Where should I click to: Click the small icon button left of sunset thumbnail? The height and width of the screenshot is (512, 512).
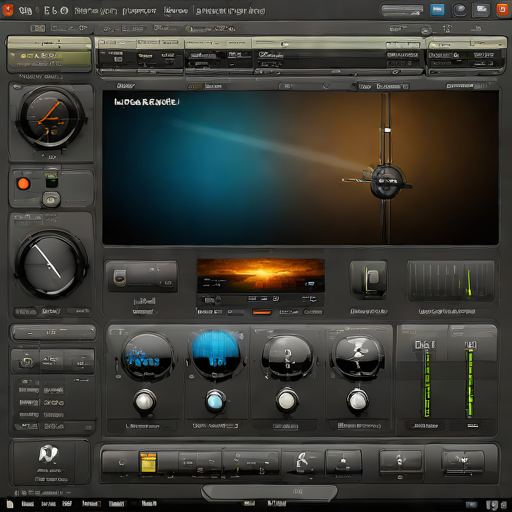coord(120,277)
